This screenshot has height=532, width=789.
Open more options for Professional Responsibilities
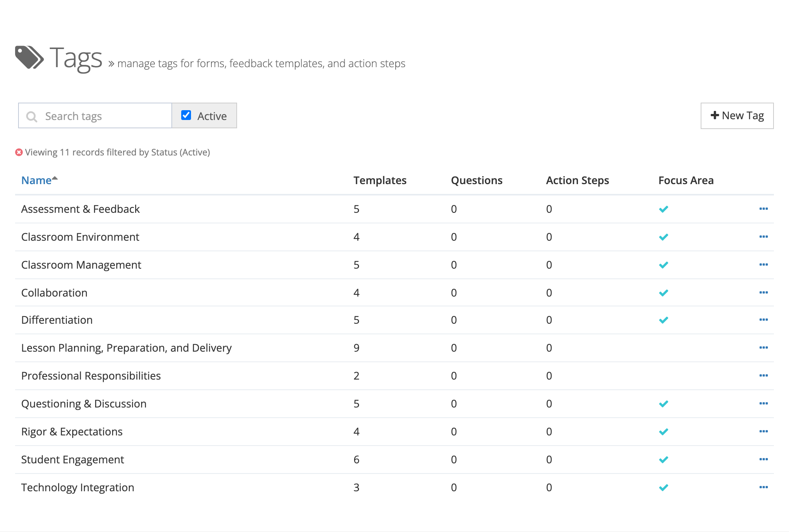763,375
